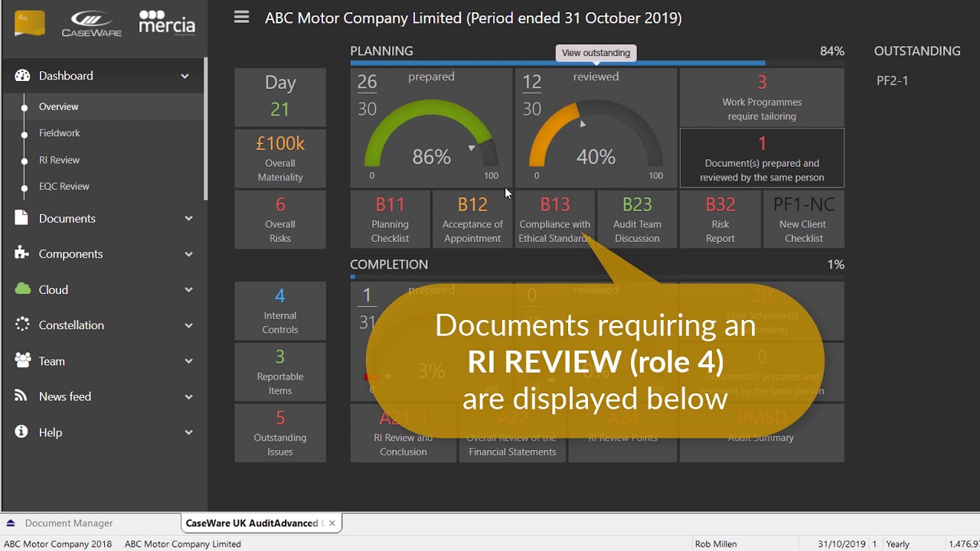
Task: Click the View outstanding tooltip
Action: coord(596,53)
